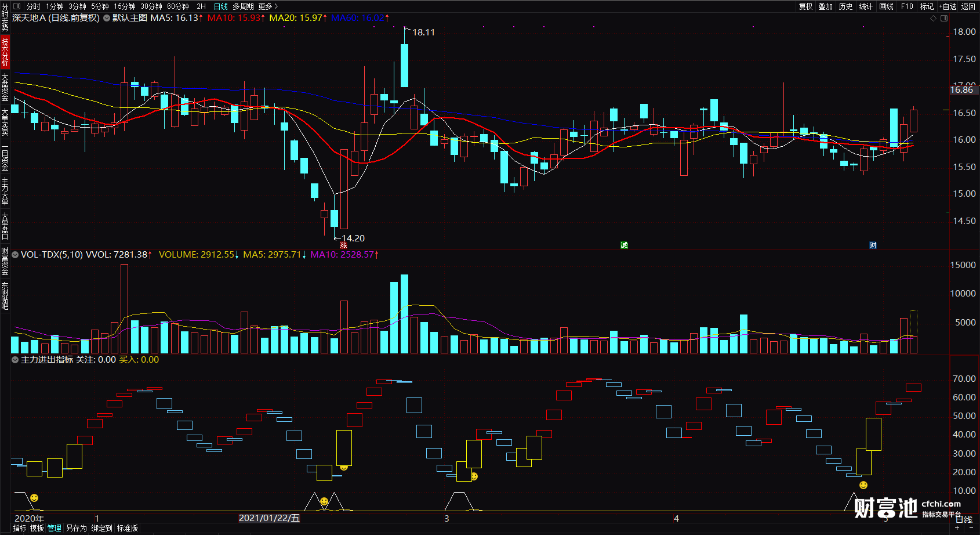Open the 分时走势 sidebar tab
Screen dimensions: 980x535
(x=5, y=17)
